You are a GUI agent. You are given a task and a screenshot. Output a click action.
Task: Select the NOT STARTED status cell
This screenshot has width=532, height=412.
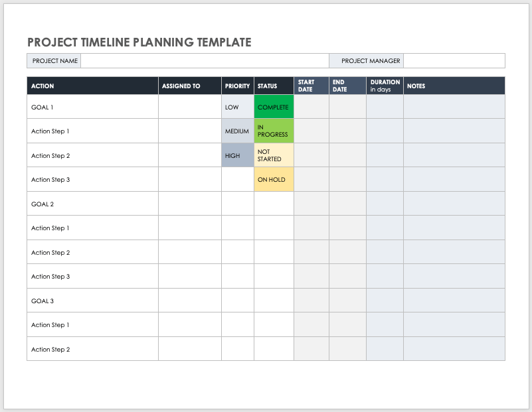[274, 155]
